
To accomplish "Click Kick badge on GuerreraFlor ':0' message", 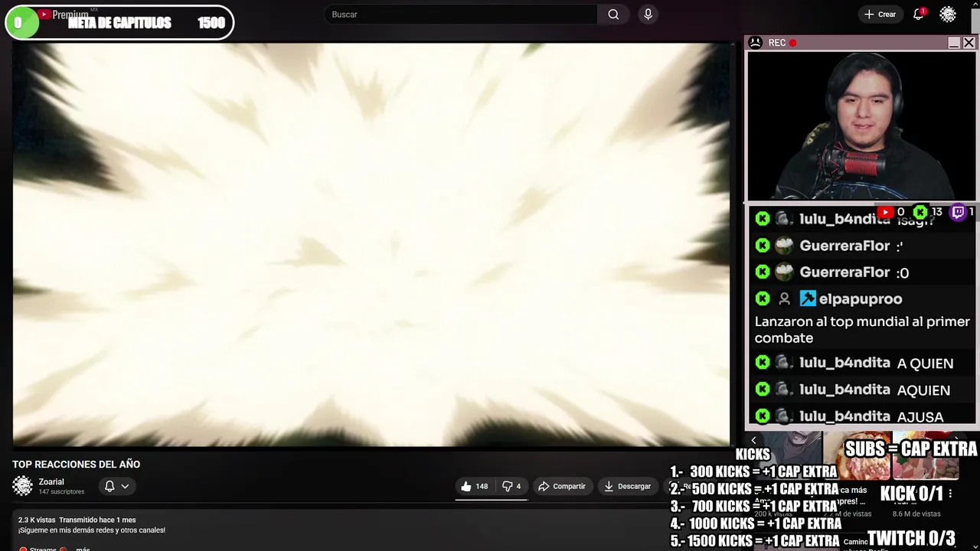I will (x=763, y=272).
